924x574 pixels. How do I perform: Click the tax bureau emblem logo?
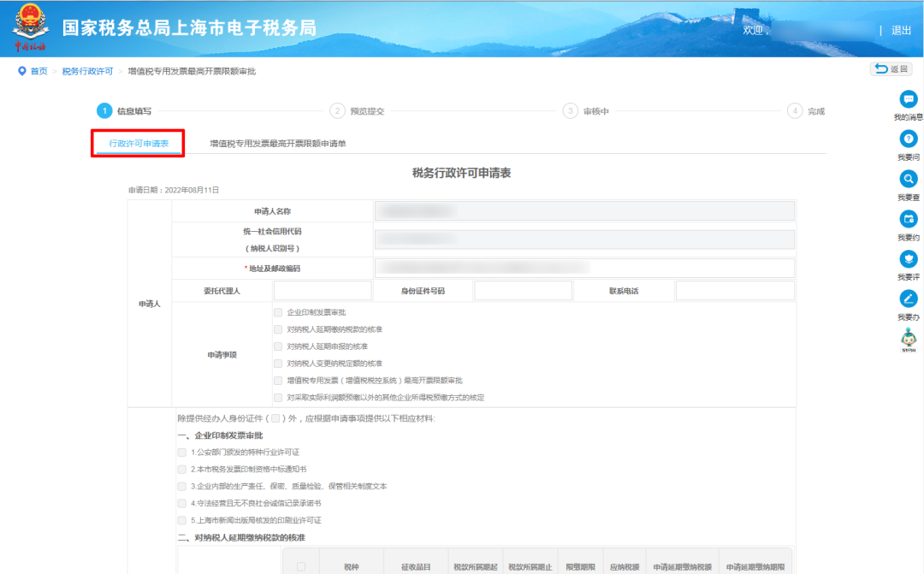[x=31, y=27]
